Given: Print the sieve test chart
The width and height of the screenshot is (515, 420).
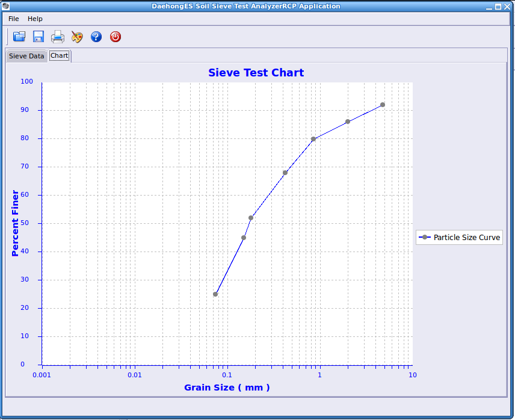Looking at the screenshot, I should pyautogui.click(x=57, y=36).
